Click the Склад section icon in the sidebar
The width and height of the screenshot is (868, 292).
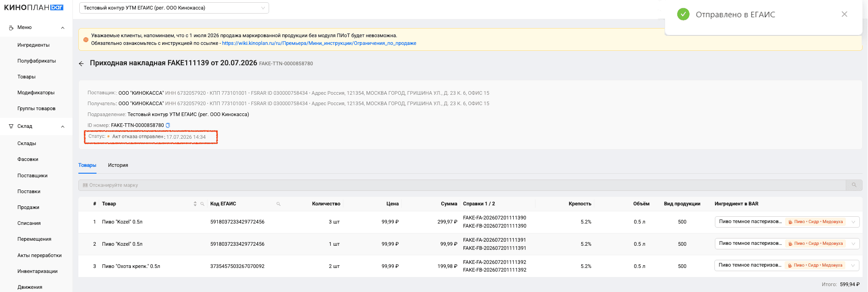click(x=11, y=127)
